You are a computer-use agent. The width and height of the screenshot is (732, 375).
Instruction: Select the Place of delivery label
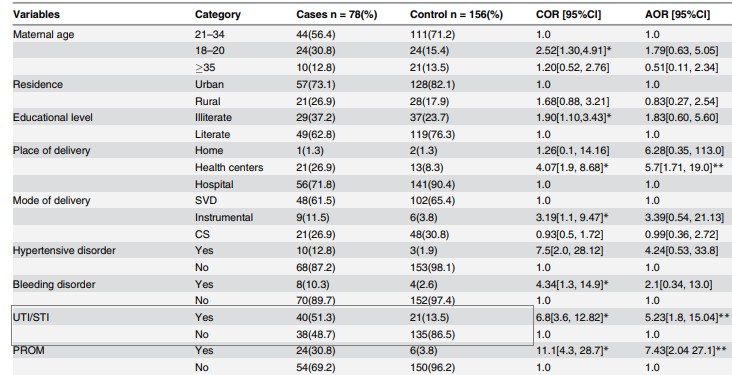52,151
